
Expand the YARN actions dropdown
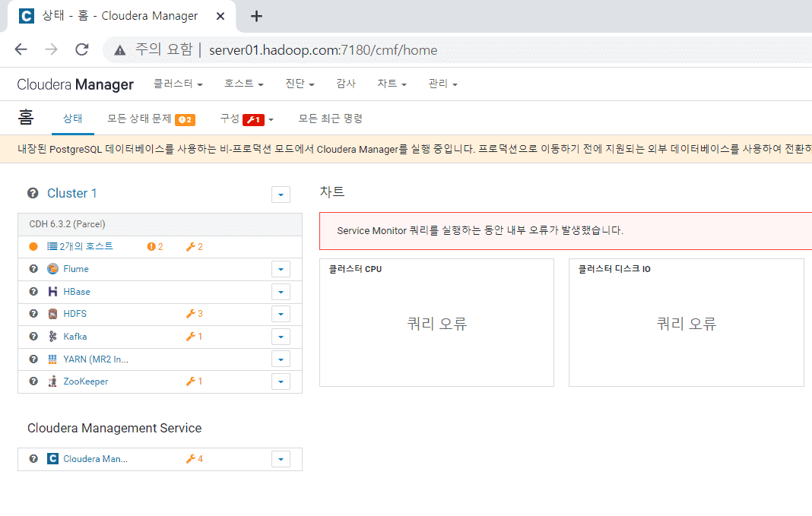point(281,359)
